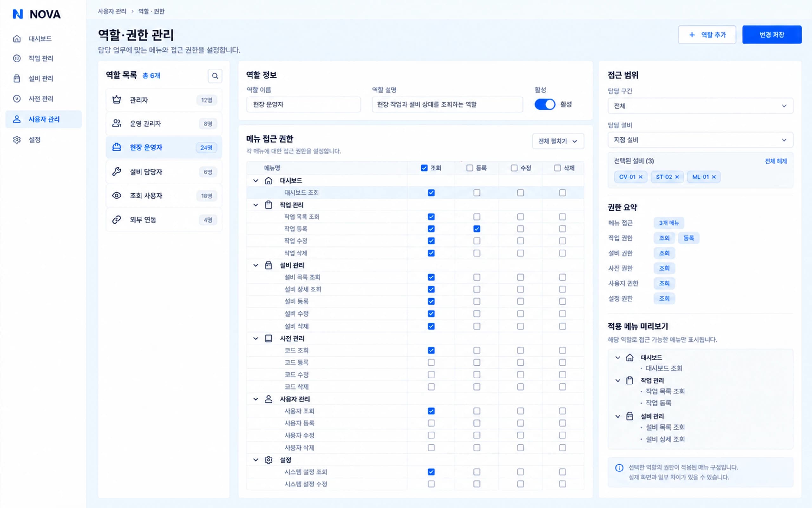Remove the ML-01 equipment chip
Viewport: 812px width, 508px height.
pyautogui.click(x=714, y=177)
